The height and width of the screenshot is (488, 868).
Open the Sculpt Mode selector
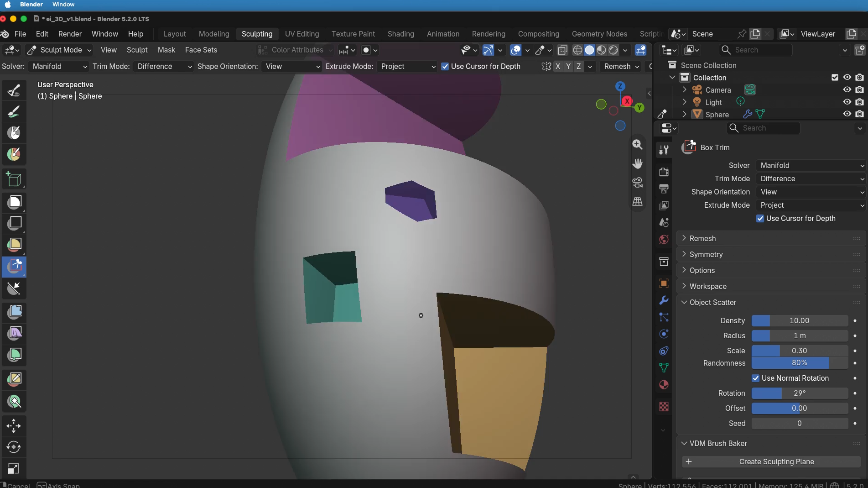coord(59,50)
